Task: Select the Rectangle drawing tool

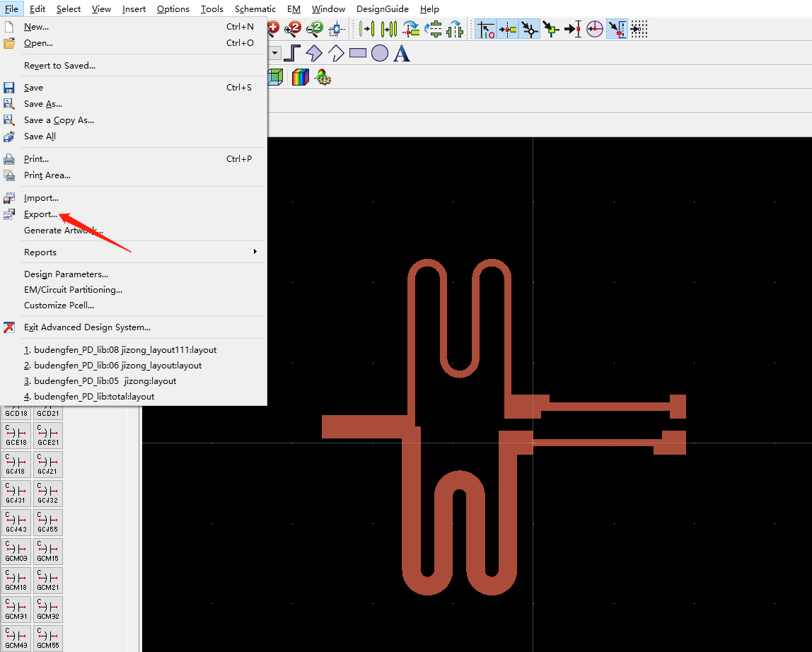Action: [358, 53]
